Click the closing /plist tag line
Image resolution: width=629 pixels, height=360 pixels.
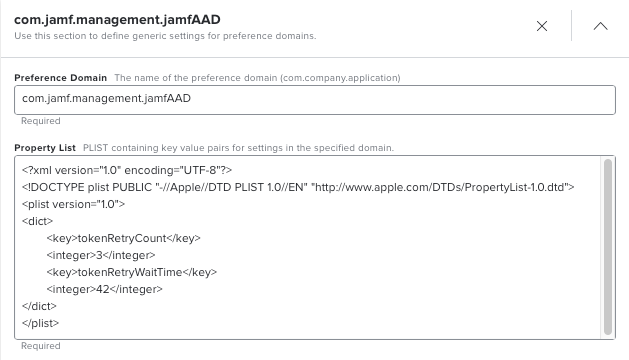(41, 323)
